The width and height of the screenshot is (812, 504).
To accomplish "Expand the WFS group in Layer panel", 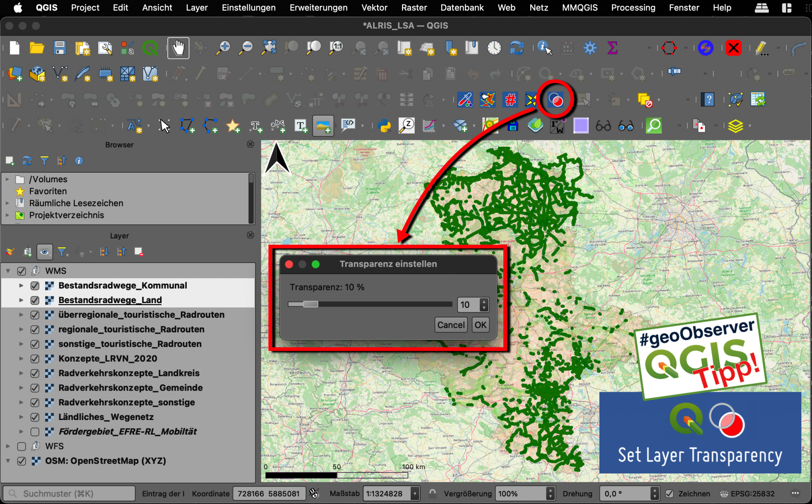I will point(7,446).
